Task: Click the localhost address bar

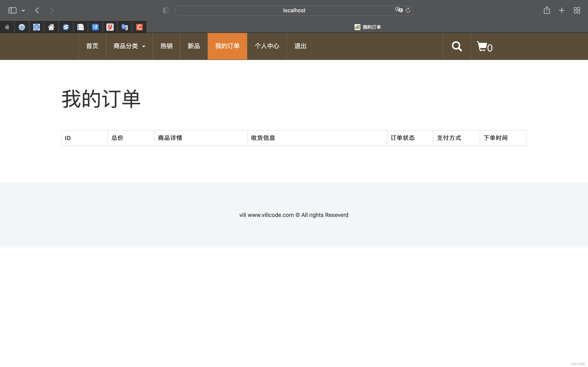Action: pos(294,10)
